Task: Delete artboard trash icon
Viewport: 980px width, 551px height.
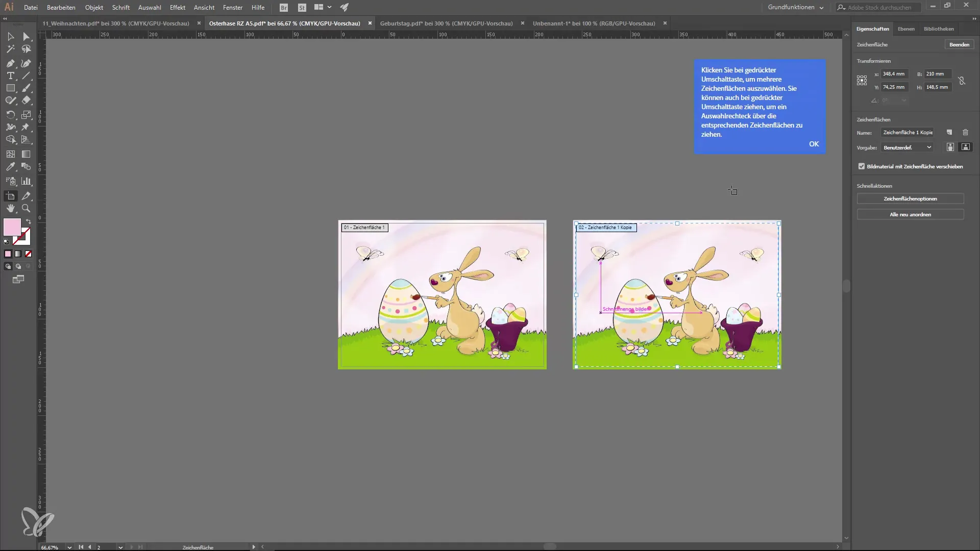Action: tap(965, 133)
